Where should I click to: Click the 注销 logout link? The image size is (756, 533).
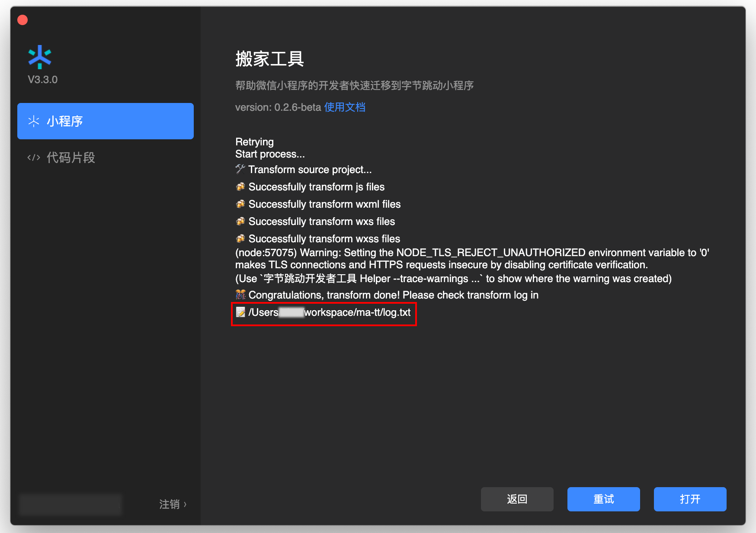coord(170,504)
